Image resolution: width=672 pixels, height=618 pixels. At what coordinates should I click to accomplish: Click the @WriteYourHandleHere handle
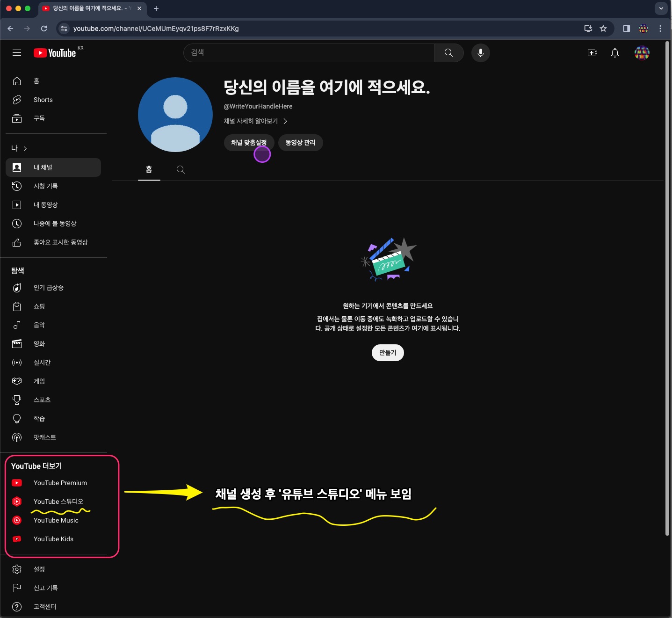coord(258,106)
